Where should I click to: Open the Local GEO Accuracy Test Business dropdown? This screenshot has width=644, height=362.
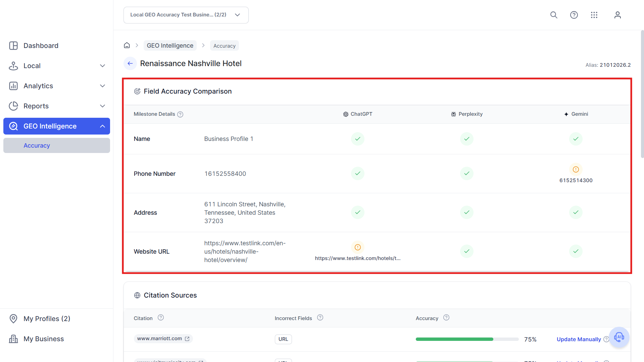click(186, 15)
